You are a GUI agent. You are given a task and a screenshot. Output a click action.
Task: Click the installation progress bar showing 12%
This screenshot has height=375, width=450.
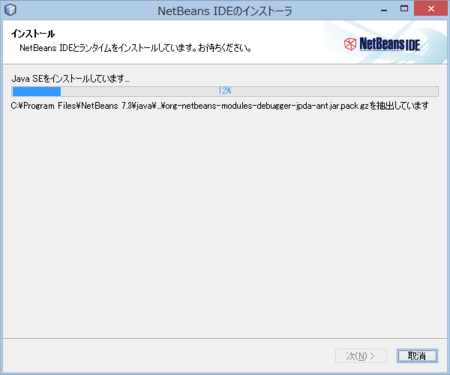(x=225, y=91)
